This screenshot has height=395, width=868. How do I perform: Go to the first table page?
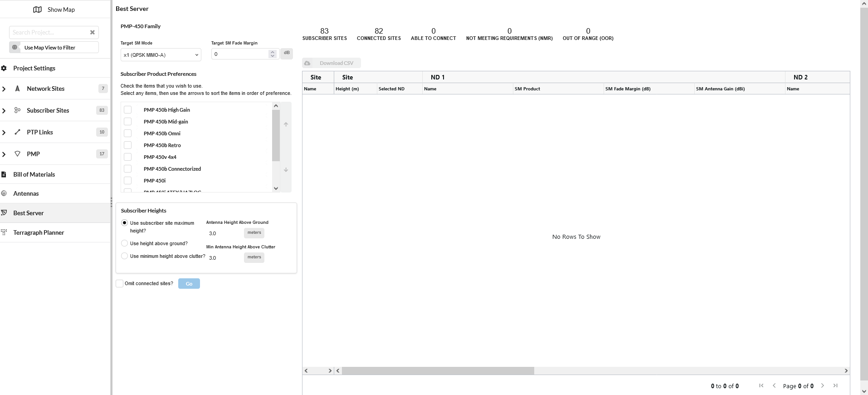tap(761, 385)
